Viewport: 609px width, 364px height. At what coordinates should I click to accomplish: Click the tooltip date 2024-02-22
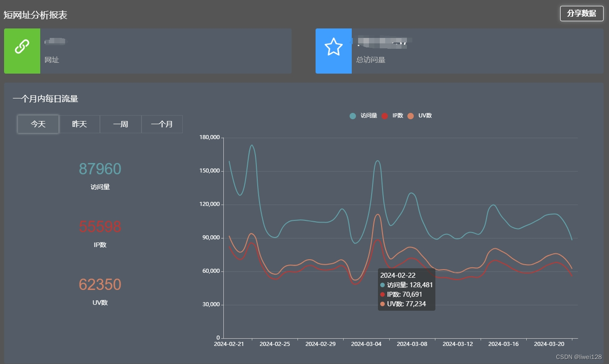pyautogui.click(x=398, y=275)
